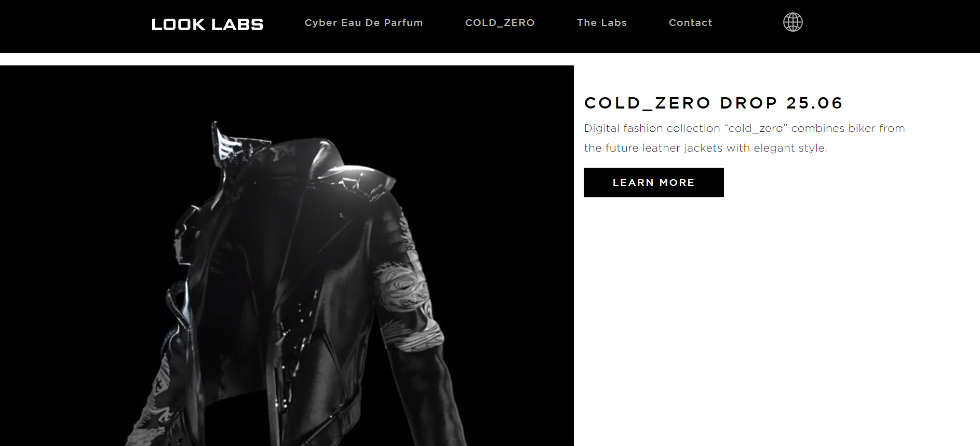The image size is (980, 446).
Task: Click the word "DROP" in the heading
Action: pyautogui.click(x=748, y=103)
